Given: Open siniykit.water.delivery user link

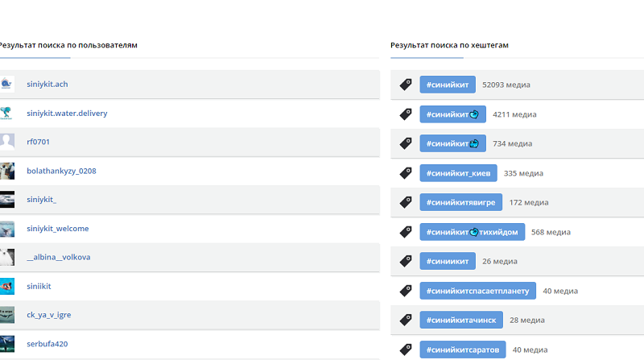Looking at the screenshot, I should (67, 113).
